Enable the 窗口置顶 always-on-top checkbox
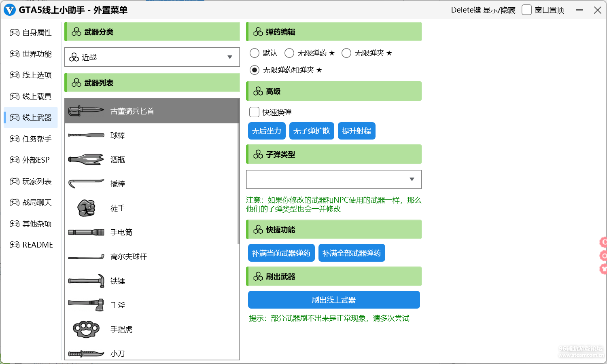This screenshot has height=364, width=607. pos(526,10)
